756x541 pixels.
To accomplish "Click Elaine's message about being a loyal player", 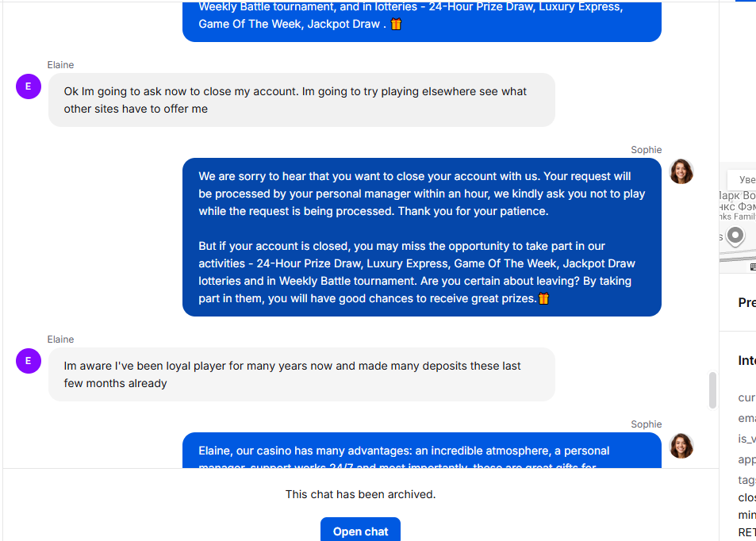I will pos(301,374).
